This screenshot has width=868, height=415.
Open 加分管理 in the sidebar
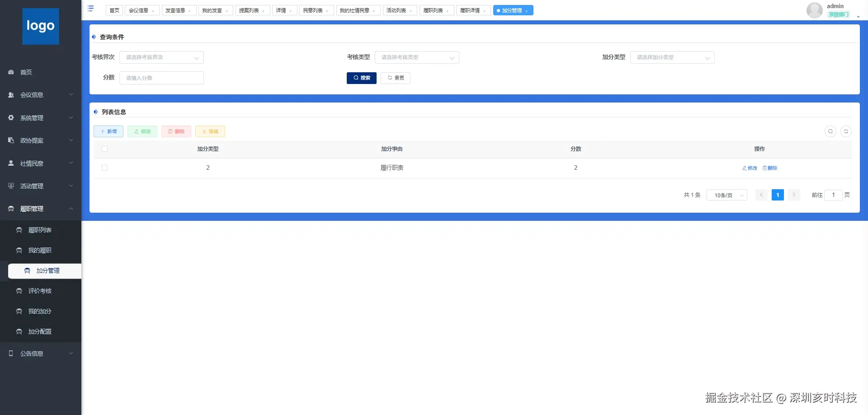(45, 271)
